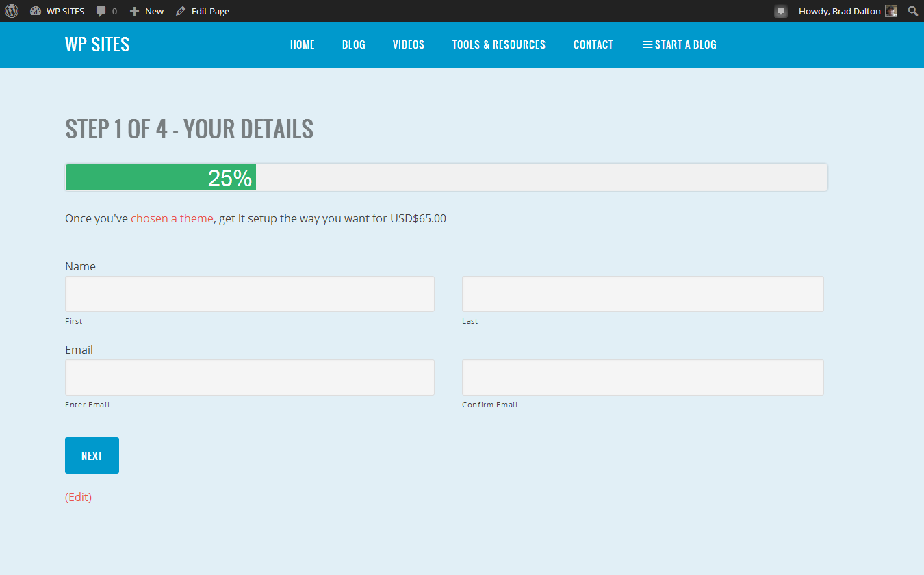Click the Edit Page pencil icon
Screen dimensions: 924x575
(181, 11)
